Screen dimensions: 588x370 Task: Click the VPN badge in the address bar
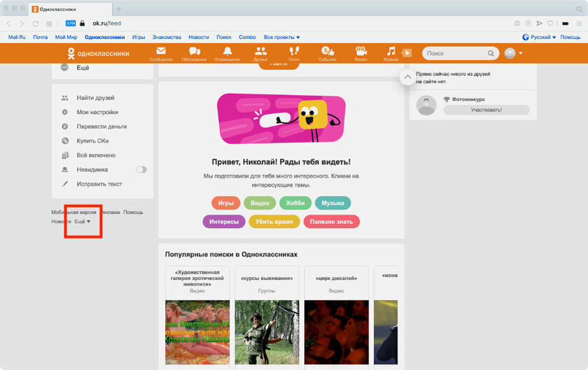click(71, 23)
